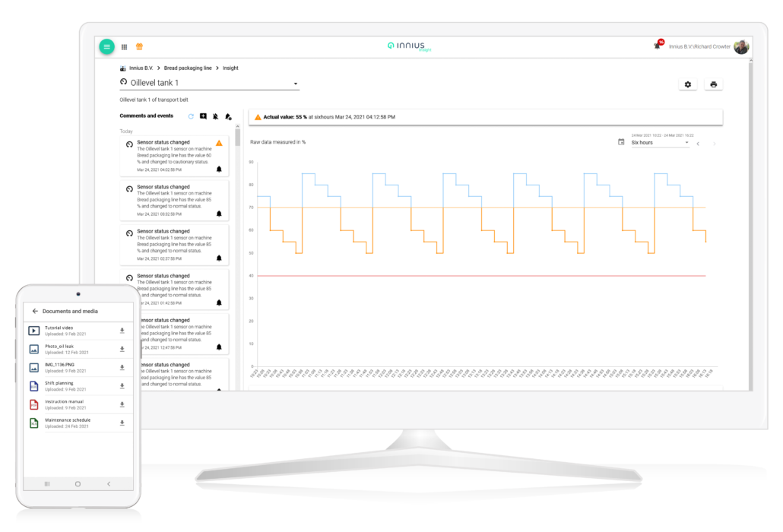Open the notifications bell with badge 16

(x=658, y=46)
